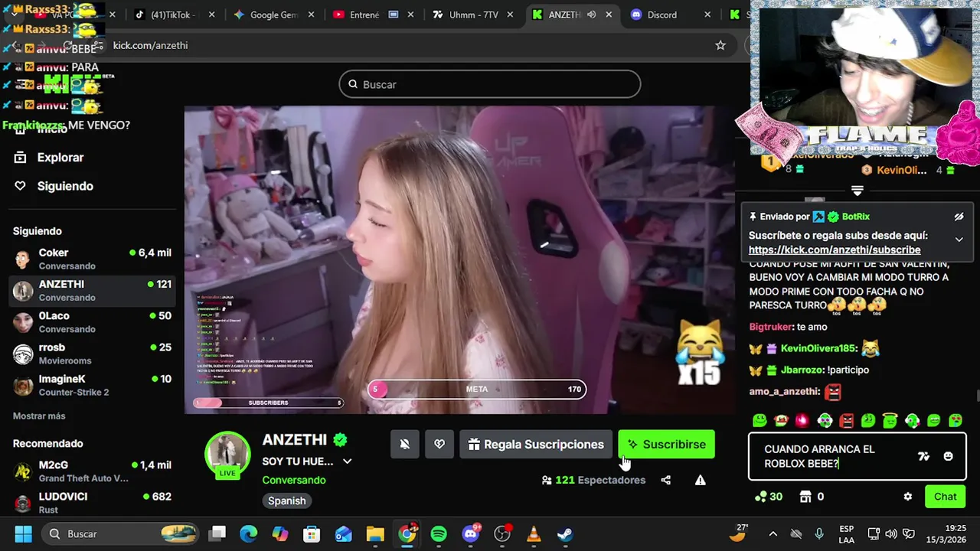Image resolution: width=980 pixels, height=551 pixels.
Task: Toggle stream notifications bell for ANZETHI
Action: [405, 444]
